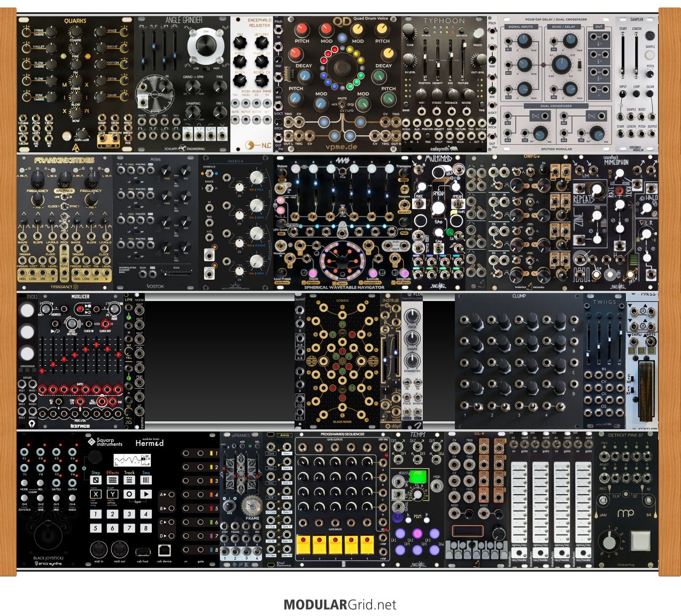This screenshot has width=681, height=616.
Task: Open the Hermod Effects mode icon
Action: 112,480
